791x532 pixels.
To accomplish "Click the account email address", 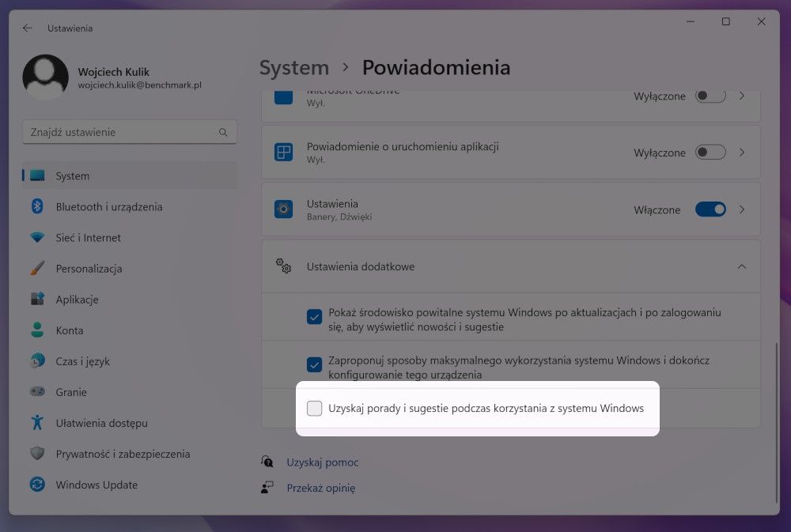I will 140,85.
